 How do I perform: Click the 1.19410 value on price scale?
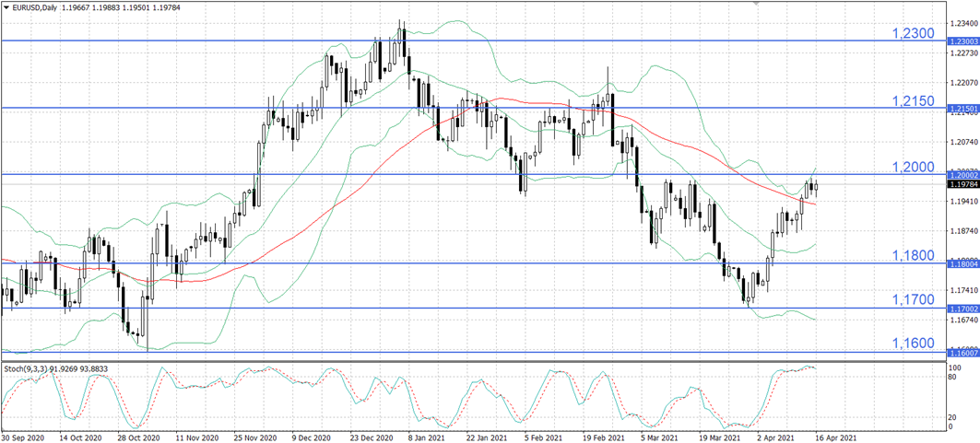pos(963,202)
